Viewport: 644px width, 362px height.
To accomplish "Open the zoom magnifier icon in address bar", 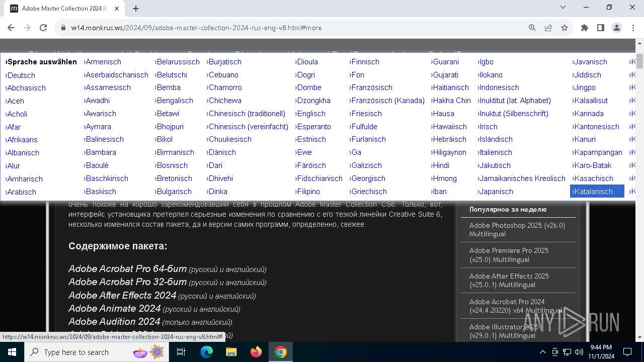I will click(532, 28).
